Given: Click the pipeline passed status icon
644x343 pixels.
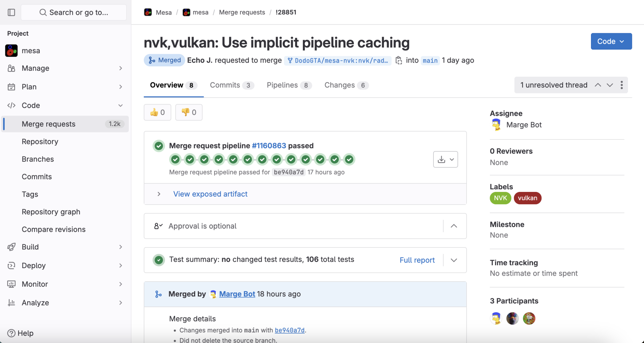Looking at the screenshot, I should coord(159,146).
